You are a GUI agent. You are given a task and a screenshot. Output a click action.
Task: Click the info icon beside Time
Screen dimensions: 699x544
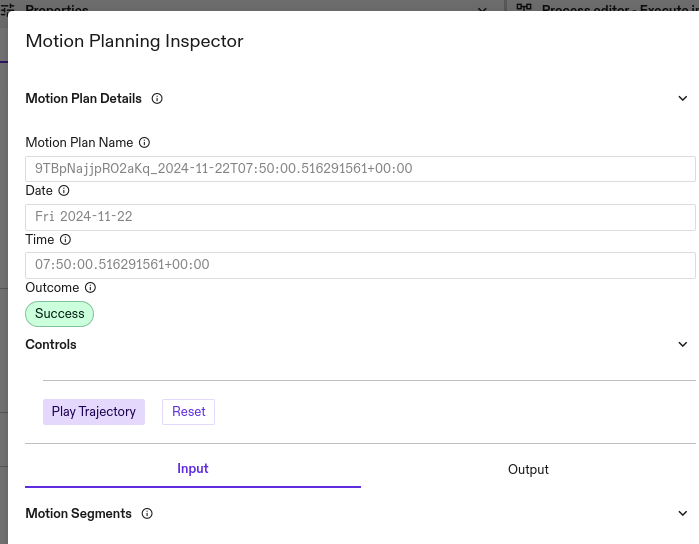[66, 240]
